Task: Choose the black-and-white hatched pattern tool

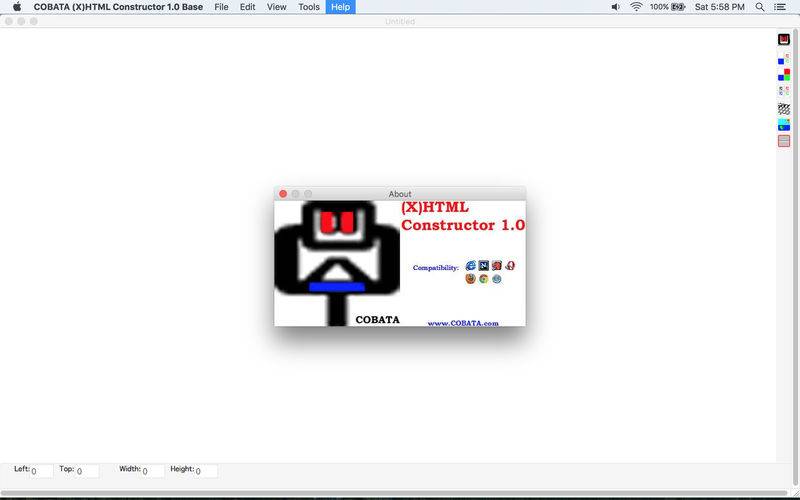Action: 784,109
